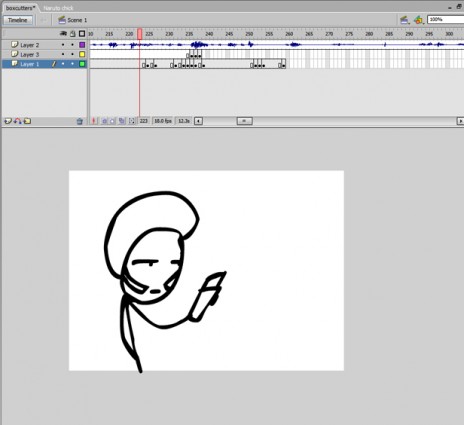Open the zoom percentage dropdown
Image resolution: width=464 pixels, height=425 pixels.
coord(445,20)
